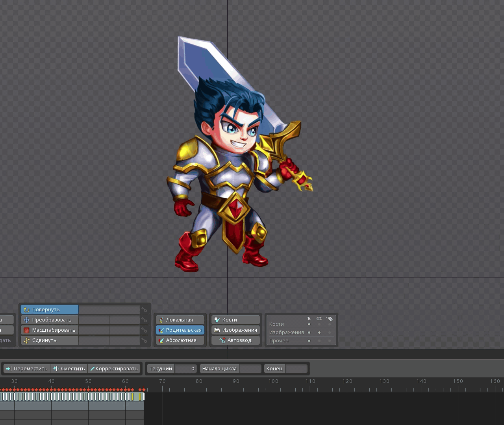Screen dimensions: 504x425
Task: Jump to frame 30 on timeline ruler
Action: pos(15,381)
